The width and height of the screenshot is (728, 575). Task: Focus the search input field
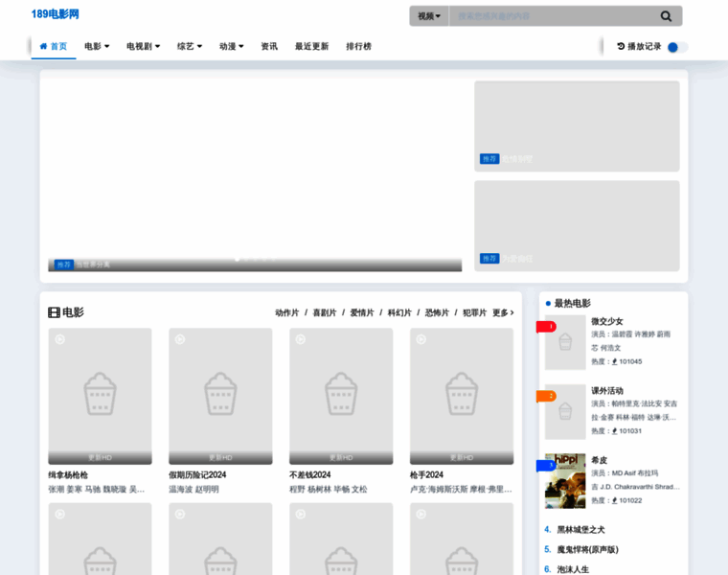pos(553,16)
